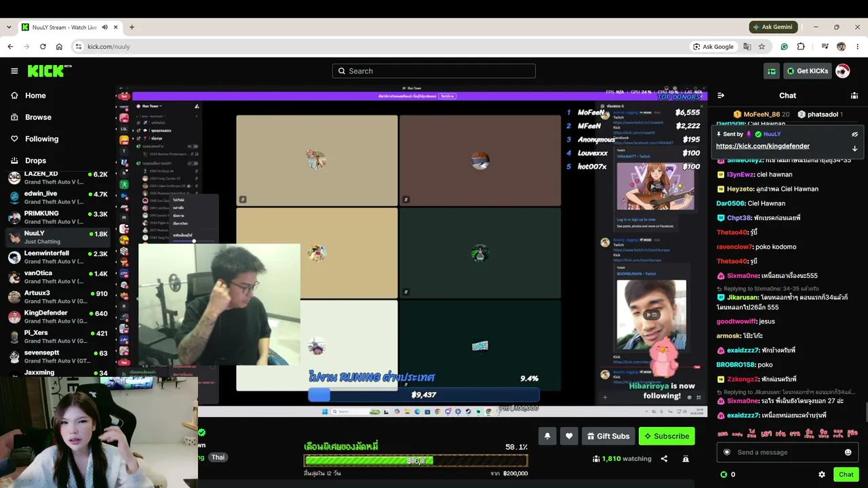Viewport: 868px width, 488px height.
Task: Translate this page with the translate icon
Action: (x=747, y=47)
